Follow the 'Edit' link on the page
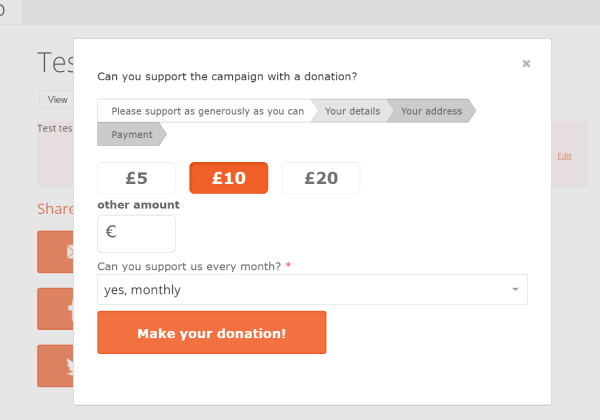Viewport: 600px width, 420px height. point(564,156)
